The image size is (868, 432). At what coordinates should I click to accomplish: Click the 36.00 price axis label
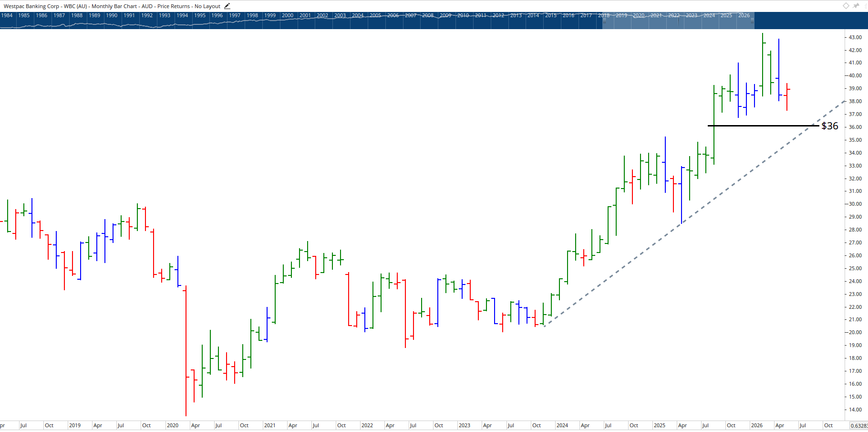[855, 127]
